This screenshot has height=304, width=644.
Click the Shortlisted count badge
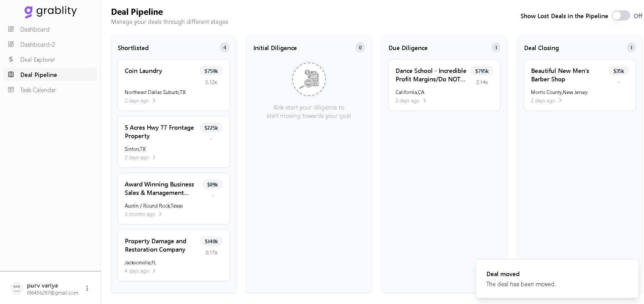(225, 48)
